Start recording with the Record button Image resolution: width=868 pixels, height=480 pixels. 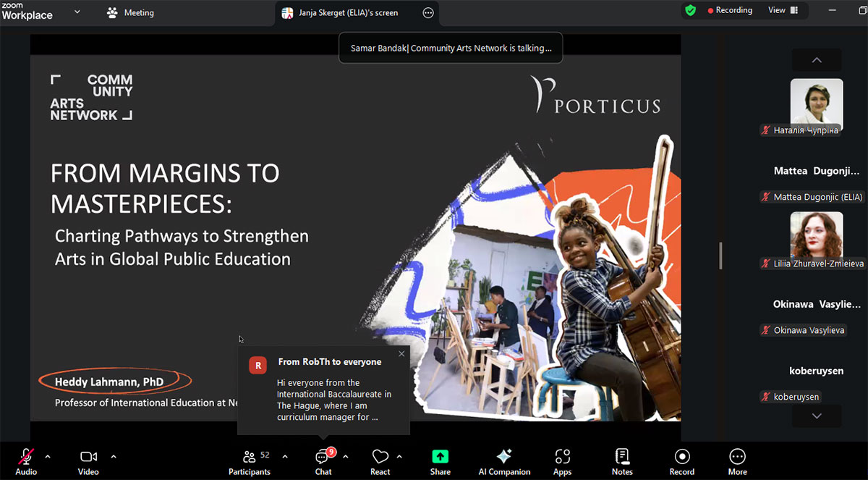click(x=681, y=461)
